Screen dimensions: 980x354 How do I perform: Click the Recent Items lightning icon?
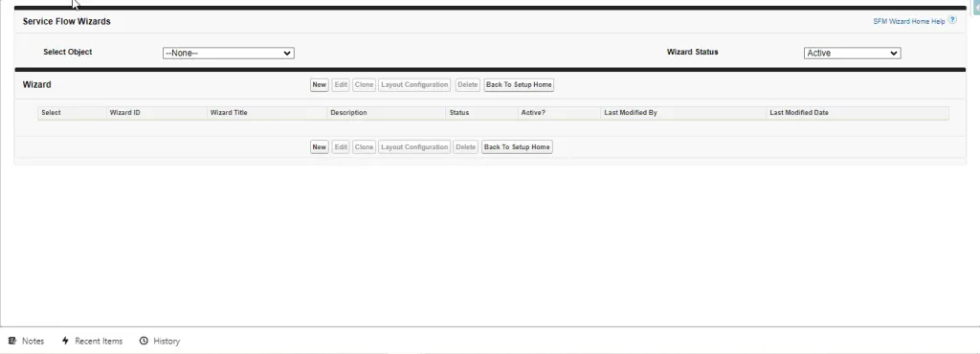pos(65,341)
